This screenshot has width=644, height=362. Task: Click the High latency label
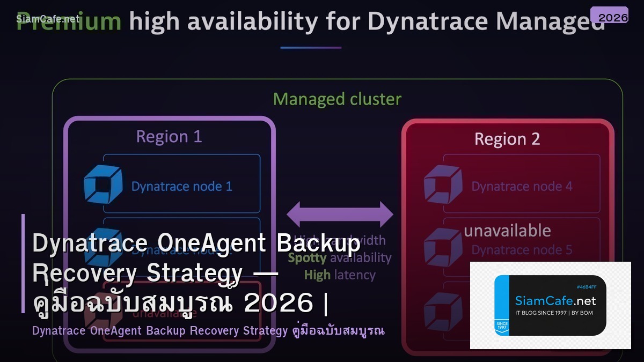coord(340,275)
